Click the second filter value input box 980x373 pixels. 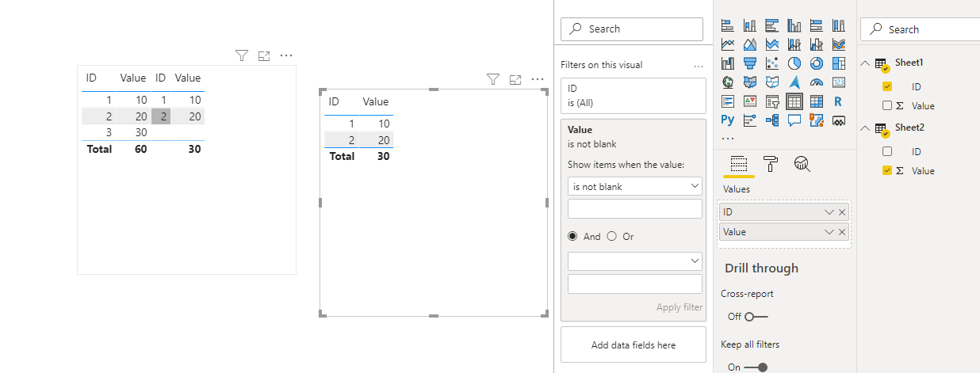click(635, 284)
